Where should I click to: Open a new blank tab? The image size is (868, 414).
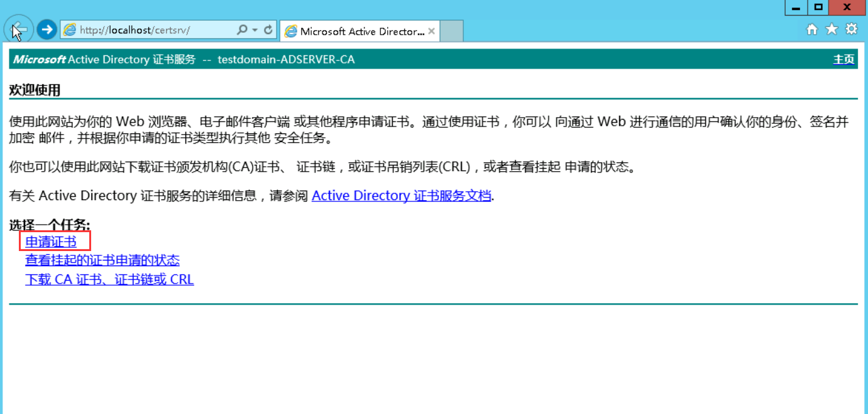point(451,31)
